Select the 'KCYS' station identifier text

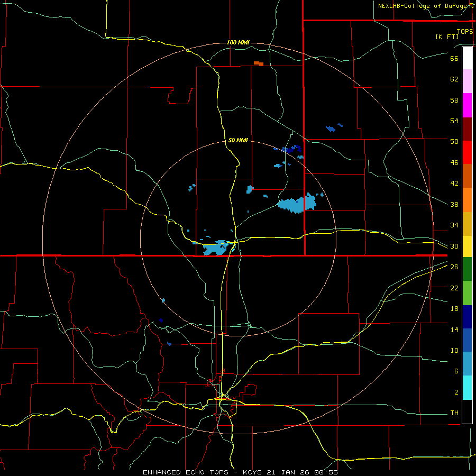click(253, 472)
